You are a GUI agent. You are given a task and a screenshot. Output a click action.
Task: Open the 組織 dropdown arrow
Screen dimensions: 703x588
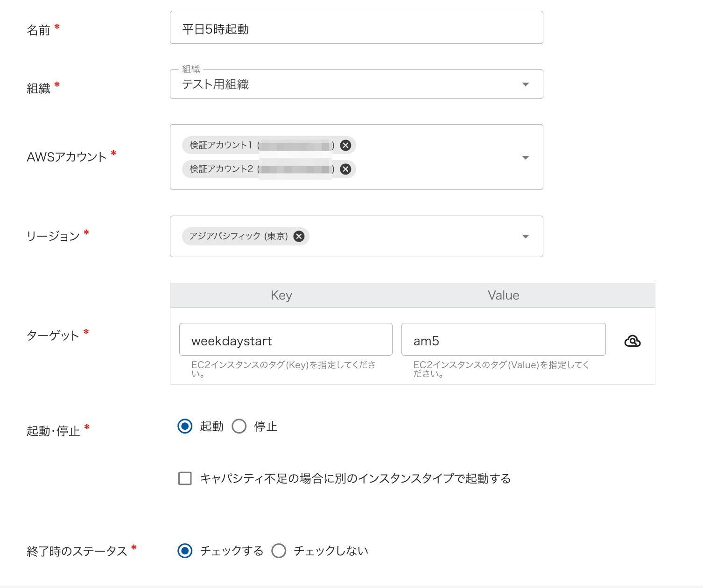click(x=526, y=84)
